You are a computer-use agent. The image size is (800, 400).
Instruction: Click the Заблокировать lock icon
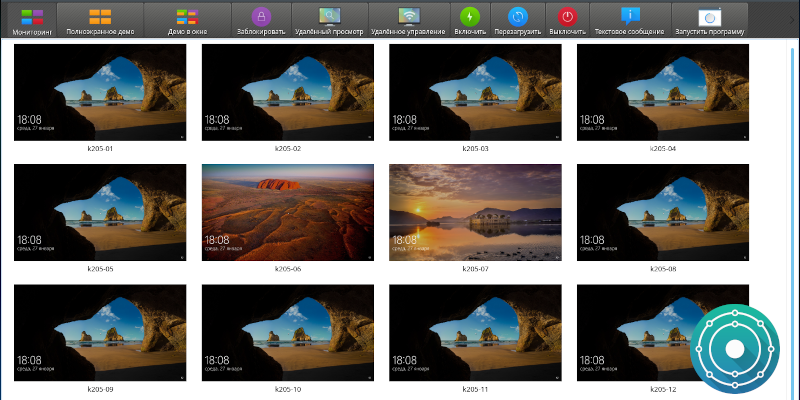[261, 17]
